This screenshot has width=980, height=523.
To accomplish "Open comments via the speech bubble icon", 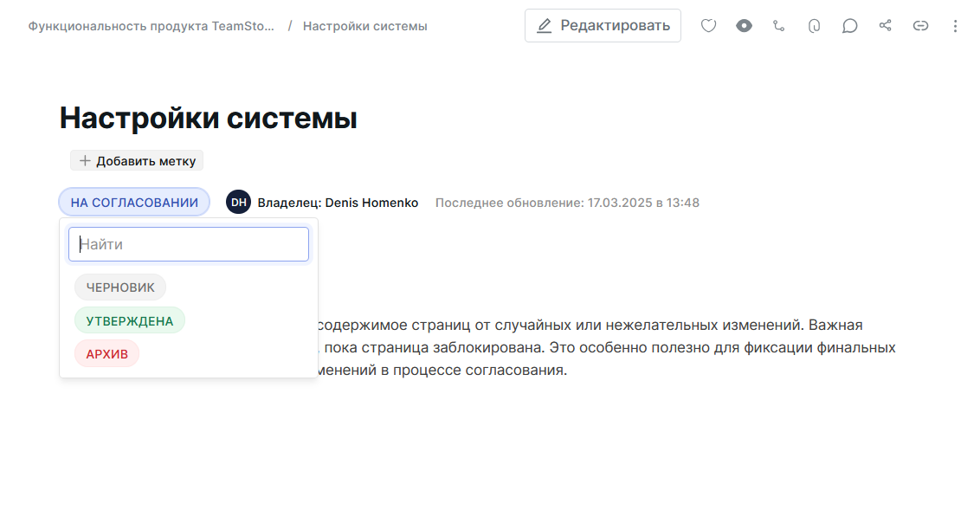I will point(850,26).
